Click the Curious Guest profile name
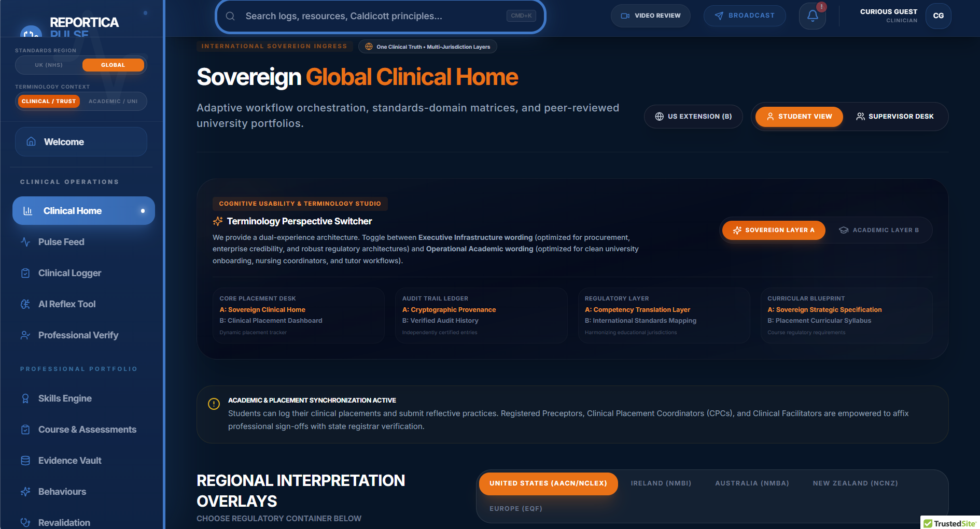Screen dimensions: 980x529 [x=888, y=11]
